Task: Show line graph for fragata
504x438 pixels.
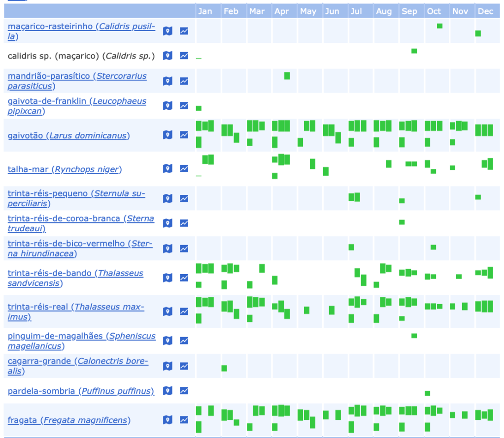Action: [x=184, y=420]
